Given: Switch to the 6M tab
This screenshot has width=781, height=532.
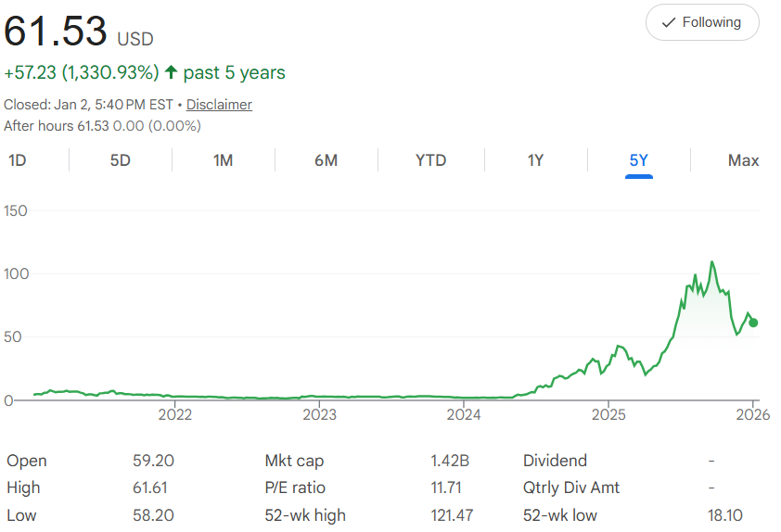Looking at the screenshot, I should click(x=326, y=160).
